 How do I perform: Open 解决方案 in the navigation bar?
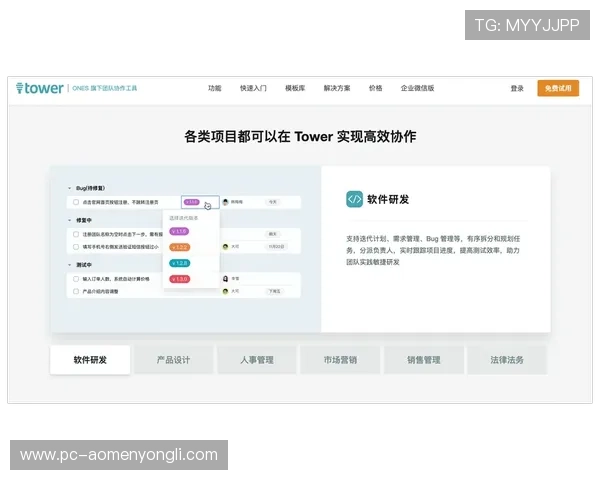[x=337, y=88]
